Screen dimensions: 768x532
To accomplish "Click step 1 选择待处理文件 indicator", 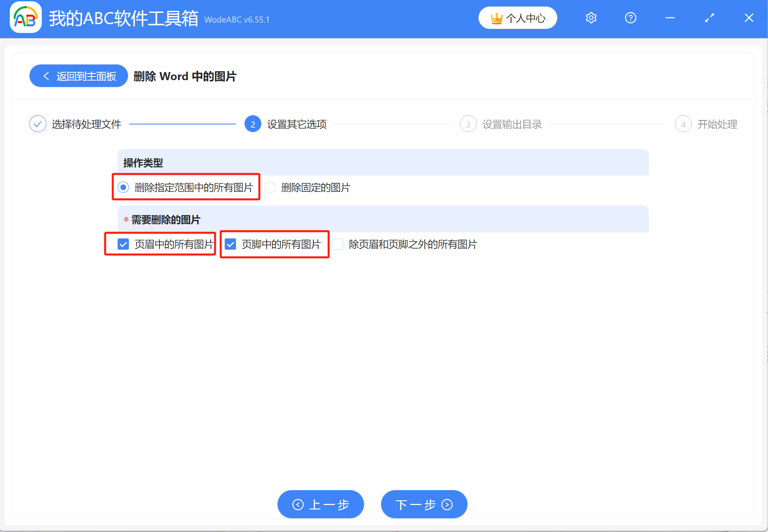I will (x=37, y=124).
